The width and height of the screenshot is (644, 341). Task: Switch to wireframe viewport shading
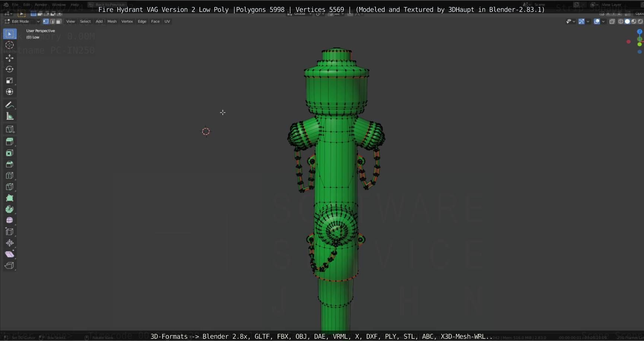pos(621,22)
